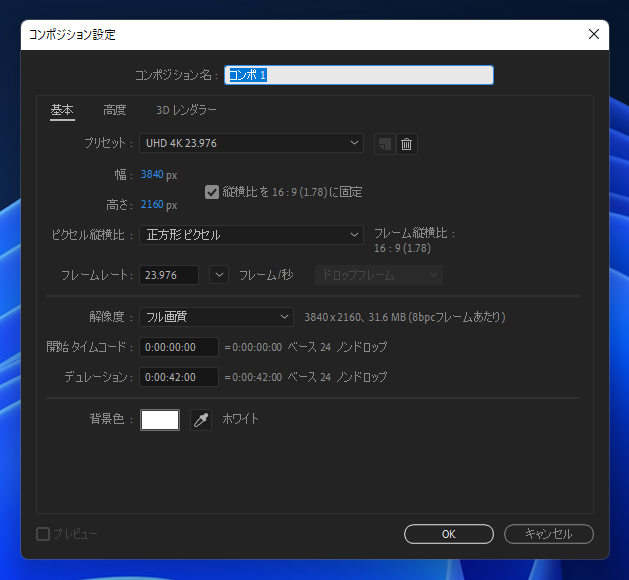Open the 解像度 dropdown

(216, 317)
